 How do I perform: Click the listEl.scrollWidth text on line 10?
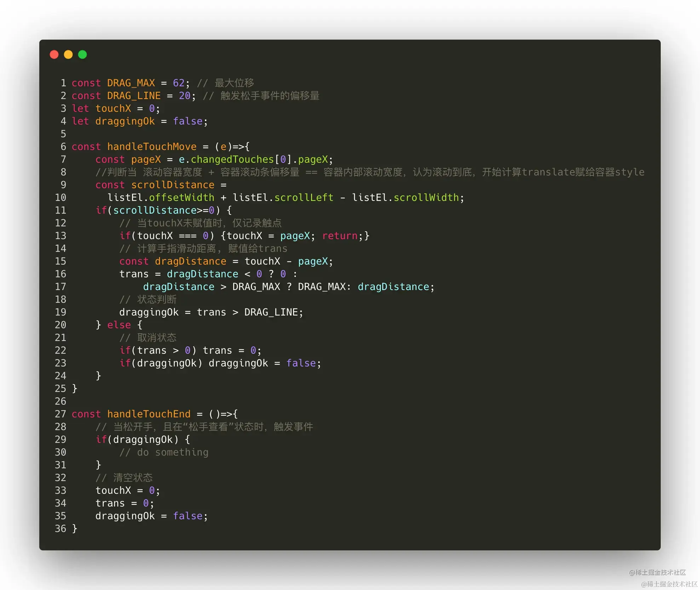tap(405, 198)
